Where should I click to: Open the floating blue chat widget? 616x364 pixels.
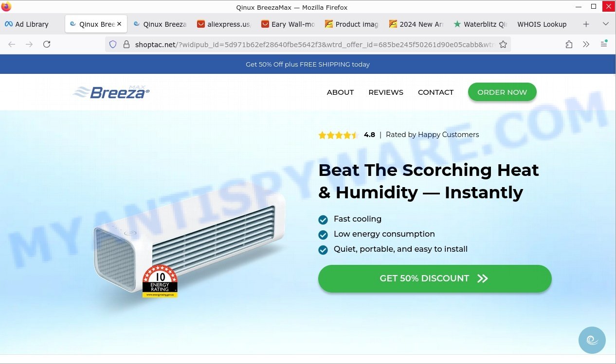click(x=592, y=340)
